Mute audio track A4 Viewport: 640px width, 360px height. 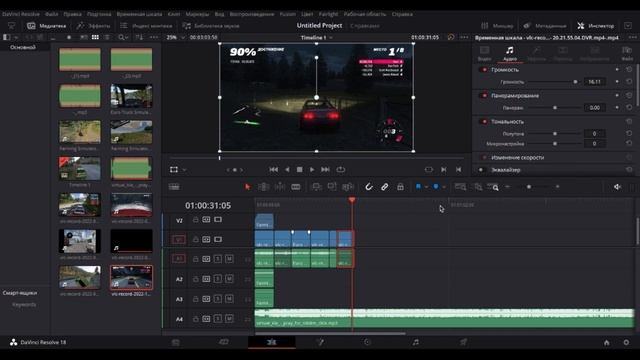pos(229,319)
